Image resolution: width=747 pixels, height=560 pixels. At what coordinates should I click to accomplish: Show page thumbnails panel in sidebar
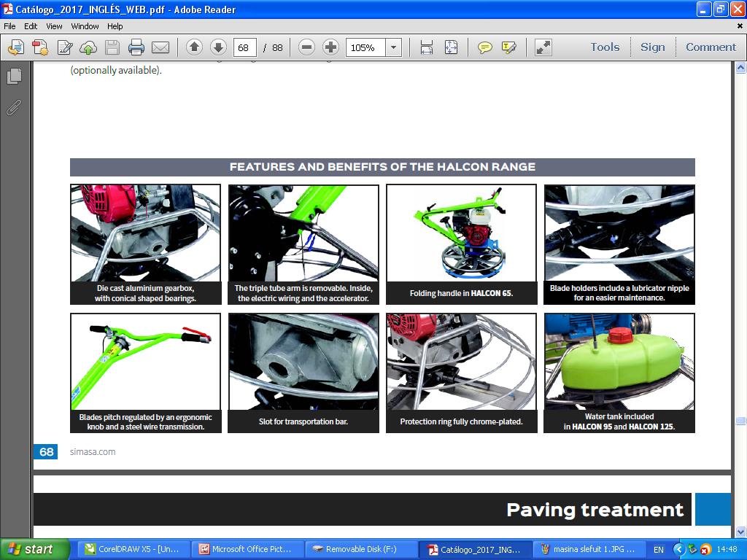point(15,76)
